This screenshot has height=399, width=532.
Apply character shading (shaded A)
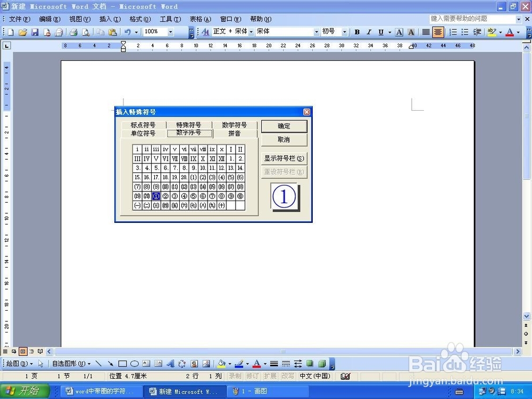pos(411,32)
